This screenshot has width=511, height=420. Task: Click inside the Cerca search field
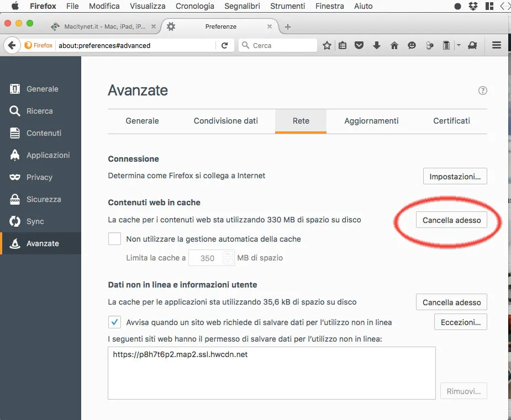point(276,45)
